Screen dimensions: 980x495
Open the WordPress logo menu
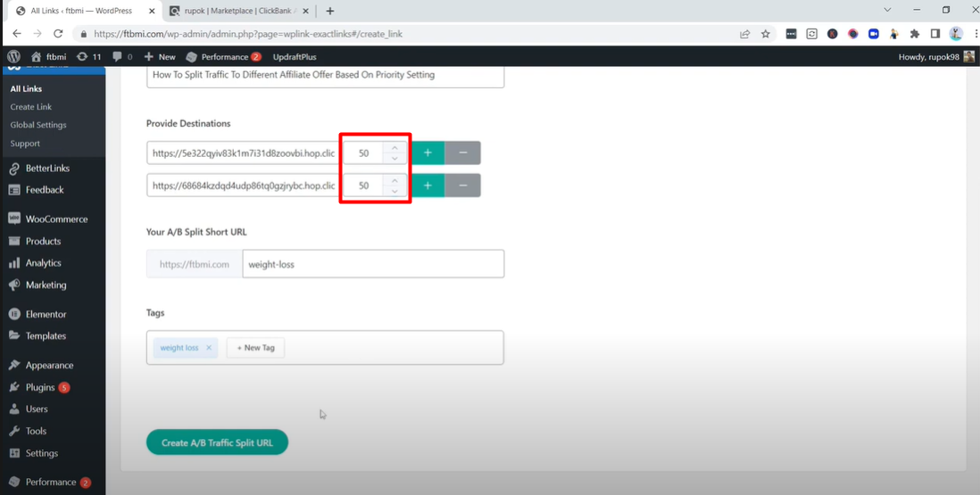pyautogui.click(x=13, y=56)
